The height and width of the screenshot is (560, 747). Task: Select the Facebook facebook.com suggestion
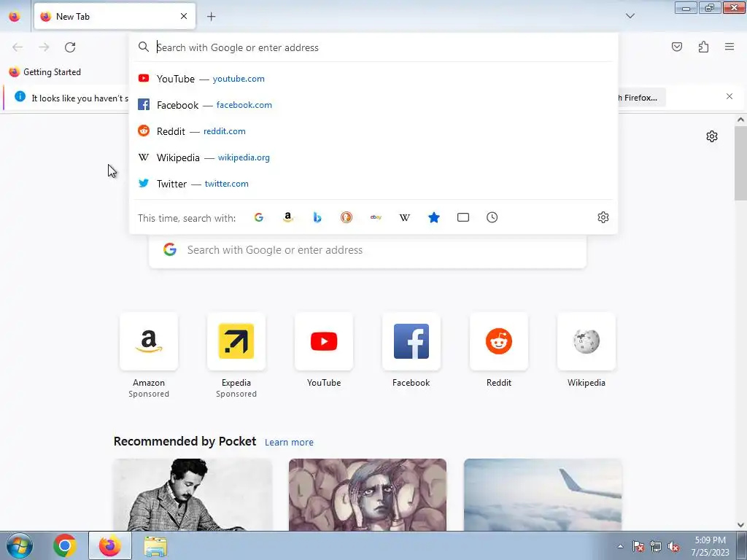(x=373, y=105)
